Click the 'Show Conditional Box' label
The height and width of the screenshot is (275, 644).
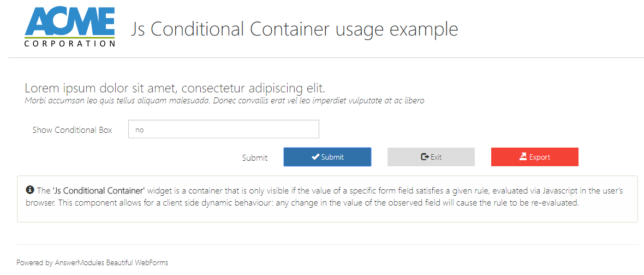(72, 130)
